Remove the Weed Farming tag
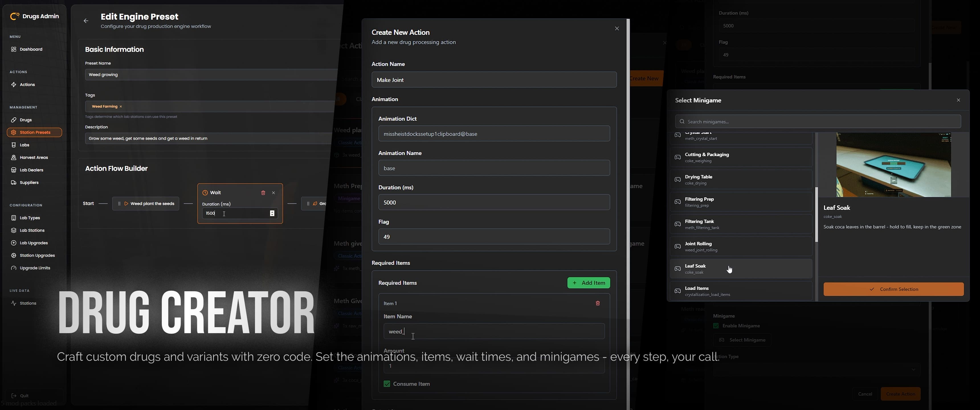This screenshot has width=980, height=410. coord(121,106)
